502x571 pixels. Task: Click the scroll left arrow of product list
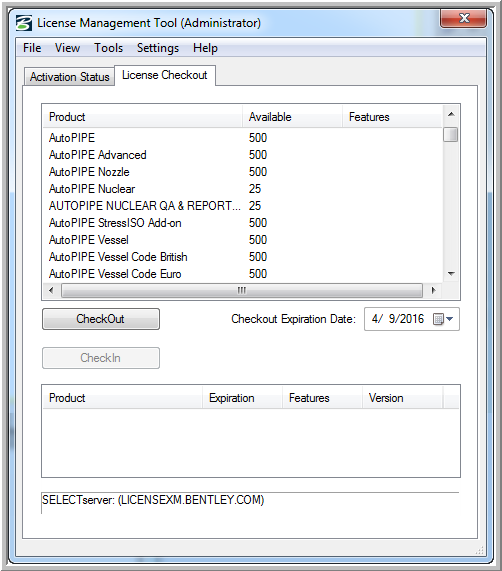tap(51, 290)
